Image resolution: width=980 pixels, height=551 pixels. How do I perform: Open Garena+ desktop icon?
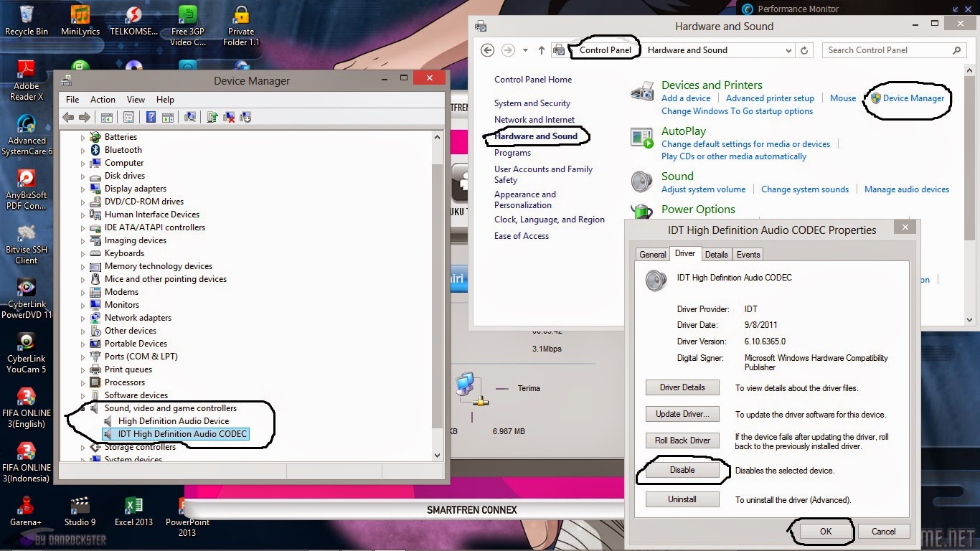[x=27, y=511]
